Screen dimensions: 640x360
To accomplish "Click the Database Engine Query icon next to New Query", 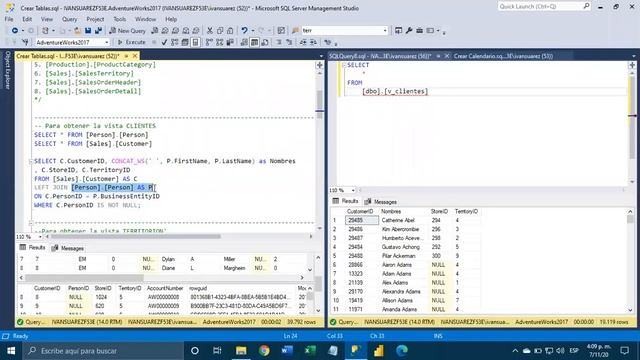I will tap(155, 31).
